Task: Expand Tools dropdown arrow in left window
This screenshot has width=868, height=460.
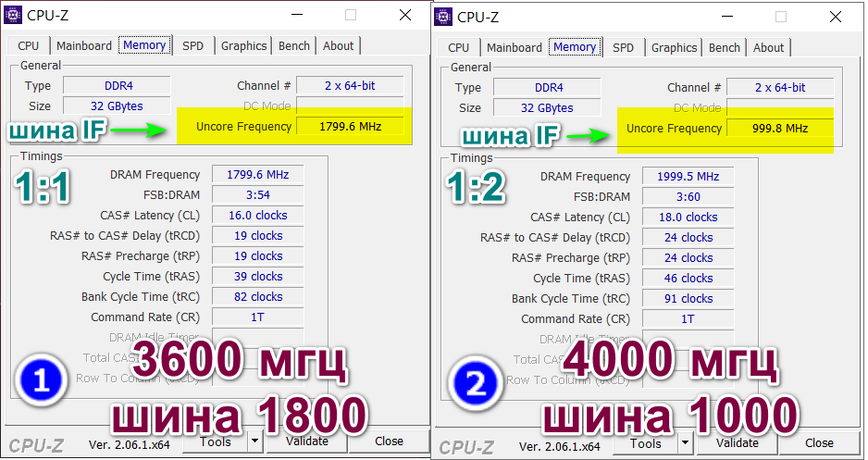Action: (x=255, y=441)
